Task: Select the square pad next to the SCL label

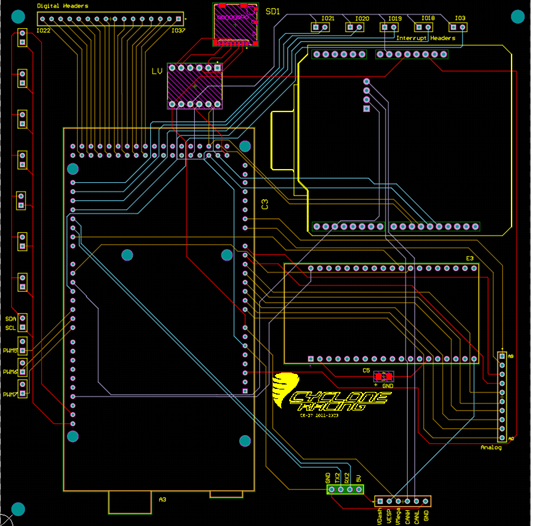Action: 22,327
